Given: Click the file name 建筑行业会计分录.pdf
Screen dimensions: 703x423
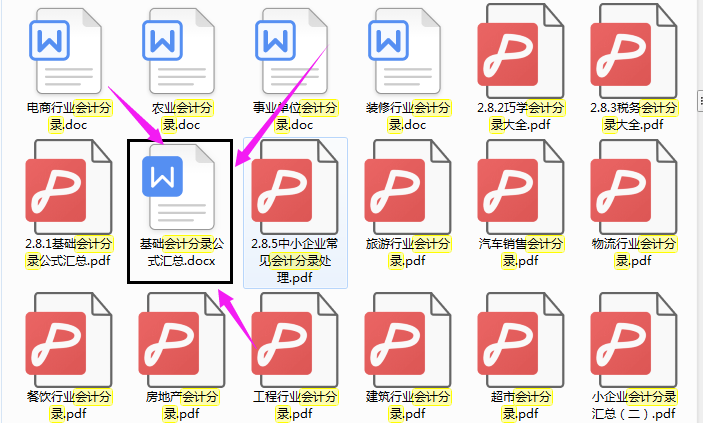Looking at the screenshot, I should (408, 405).
